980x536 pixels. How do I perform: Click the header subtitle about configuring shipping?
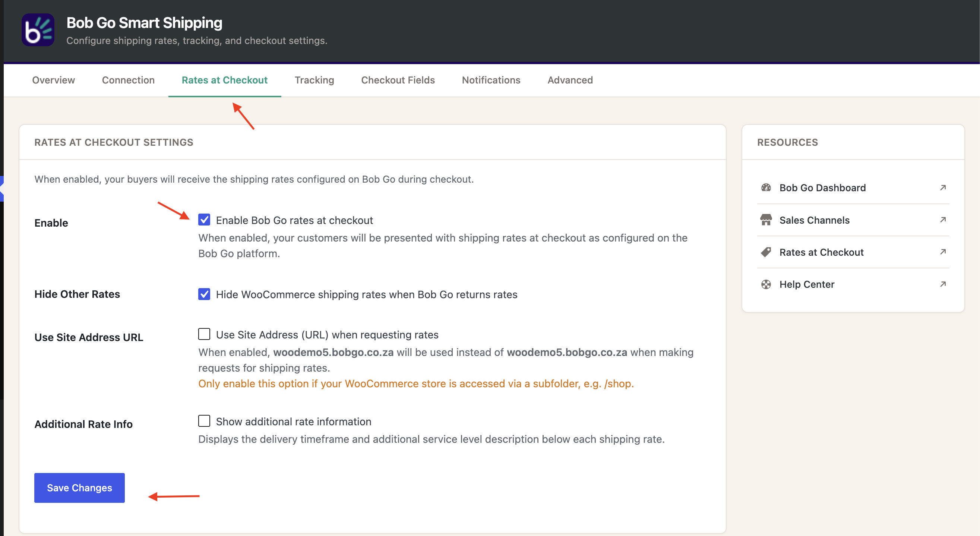tap(197, 41)
